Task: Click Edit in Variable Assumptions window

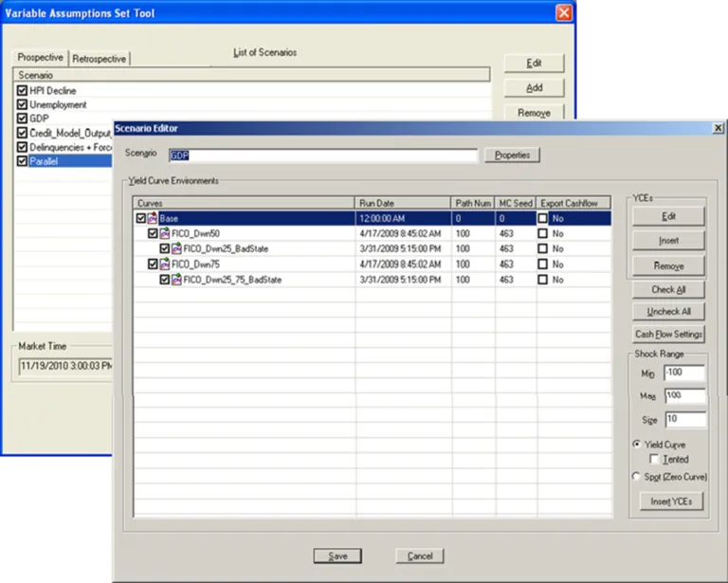Action: click(x=534, y=64)
